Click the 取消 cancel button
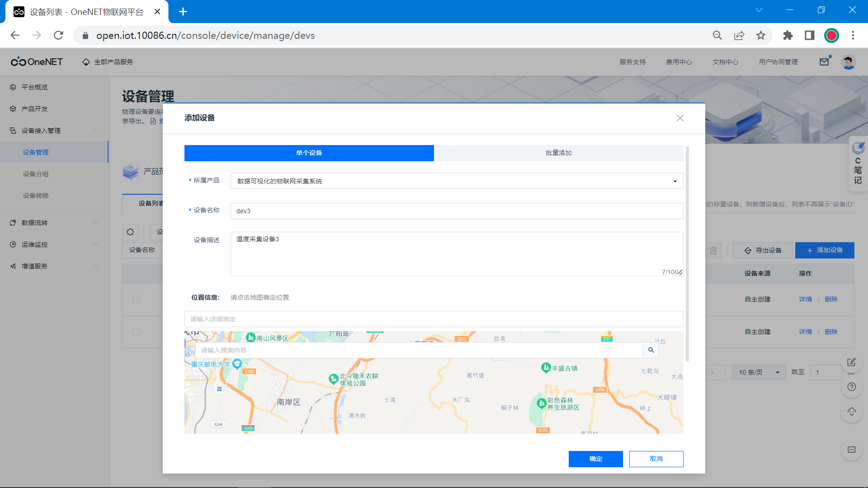Viewport: 868px width, 488px height. click(656, 459)
